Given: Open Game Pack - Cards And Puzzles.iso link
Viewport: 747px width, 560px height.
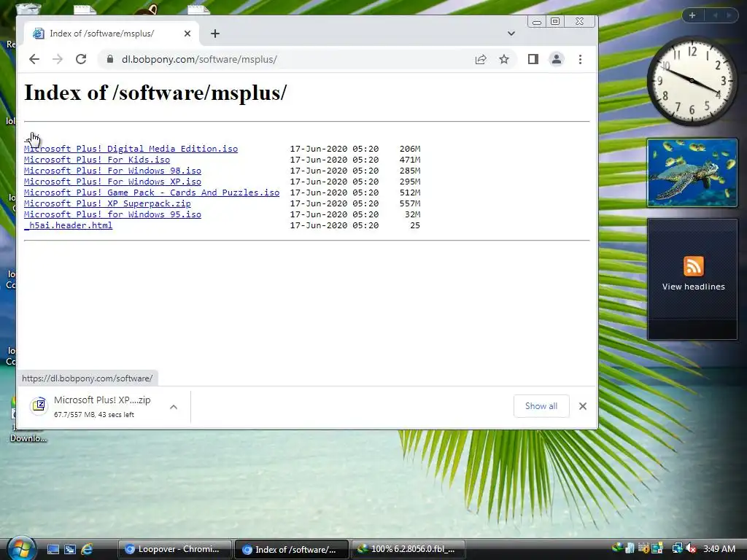Looking at the screenshot, I should point(152,192).
